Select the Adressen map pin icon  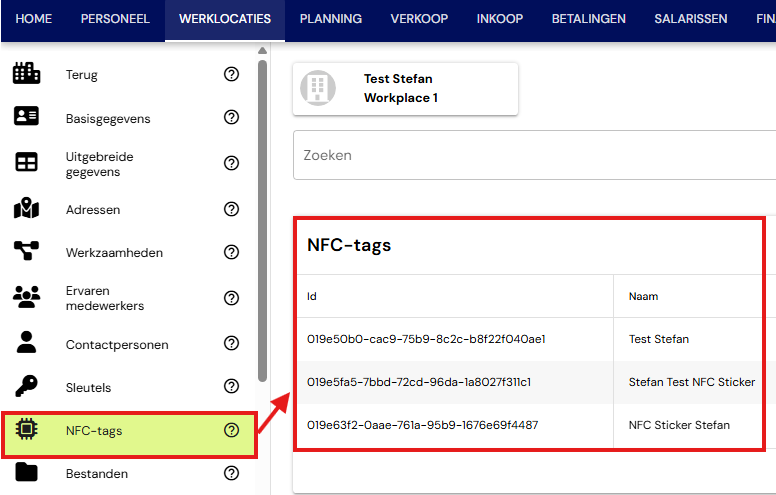[x=26, y=208]
